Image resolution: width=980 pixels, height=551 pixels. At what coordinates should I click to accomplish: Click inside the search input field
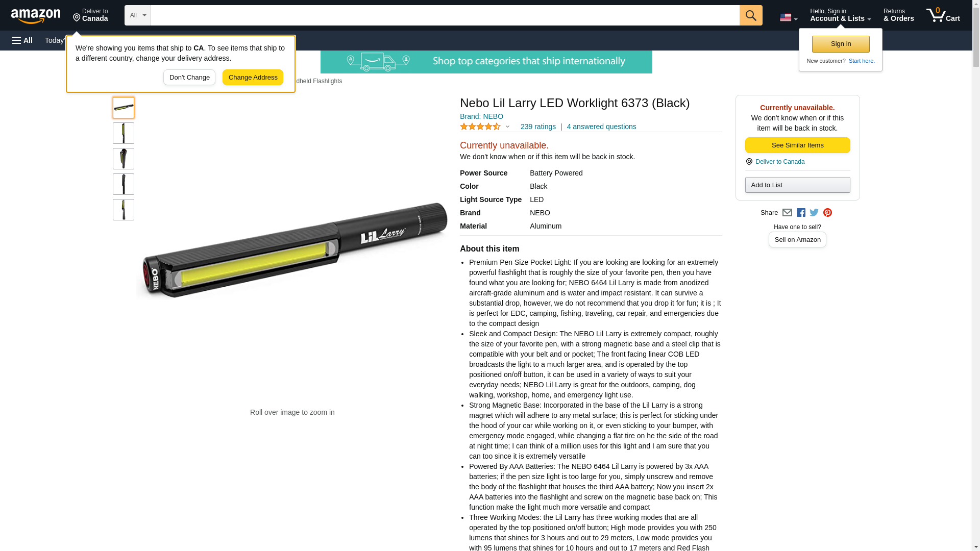pyautogui.click(x=445, y=15)
